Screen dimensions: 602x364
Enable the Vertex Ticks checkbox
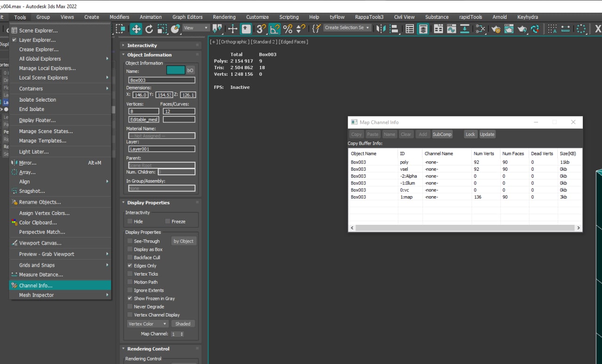tap(130, 274)
